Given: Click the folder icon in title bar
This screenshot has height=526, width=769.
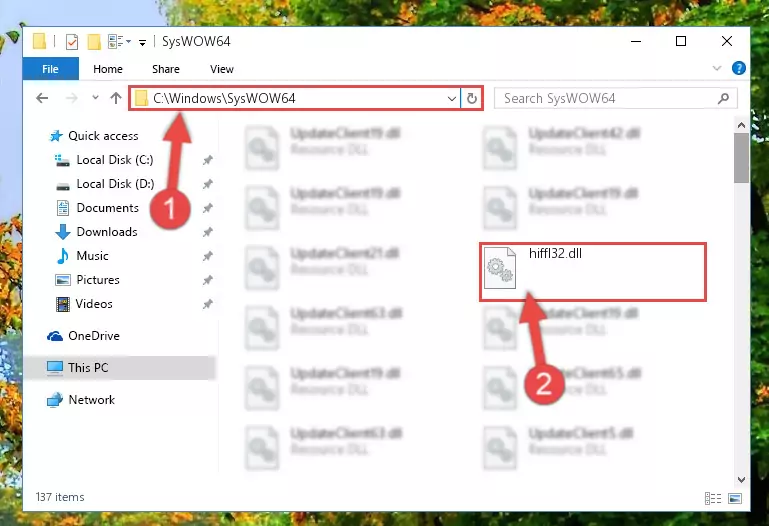Looking at the screenshot, I should click(x=40, y=42).
